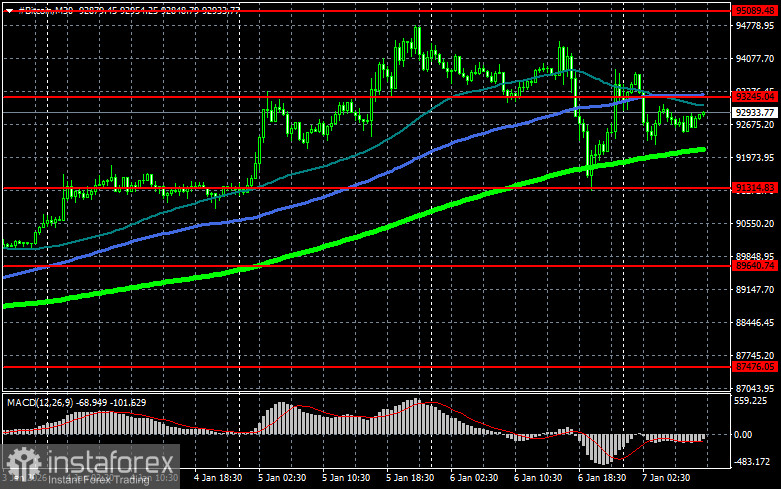Select the MACD scale value -483.172

click(752, 462)
